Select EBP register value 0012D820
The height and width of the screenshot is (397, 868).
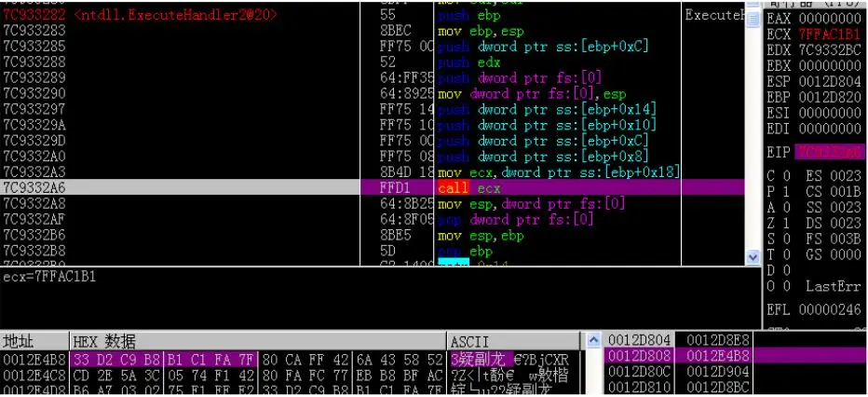click(830, 98)
